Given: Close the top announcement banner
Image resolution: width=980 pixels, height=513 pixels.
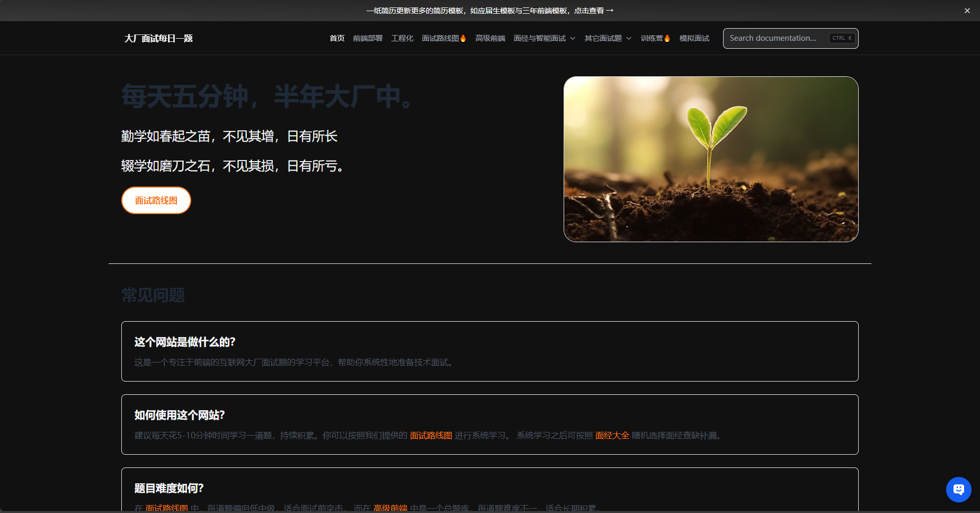Looking at the screenshot, I should (967, 11).
